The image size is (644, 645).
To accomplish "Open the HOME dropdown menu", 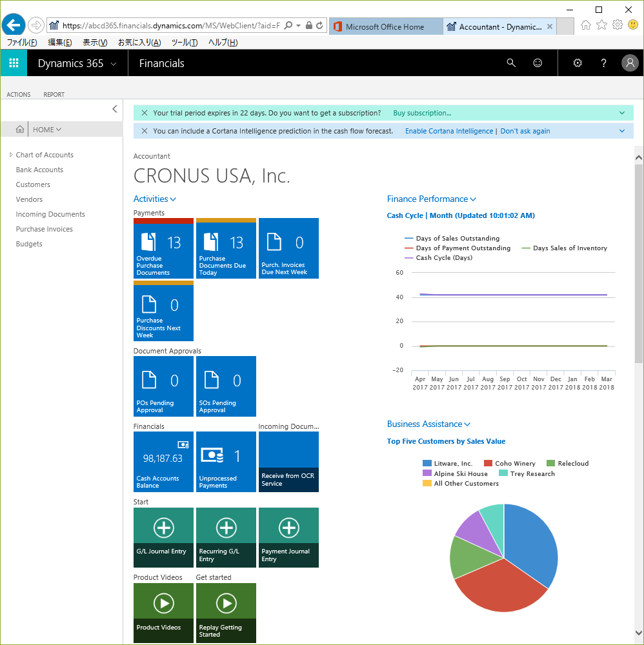I will (x=47, y=129).
